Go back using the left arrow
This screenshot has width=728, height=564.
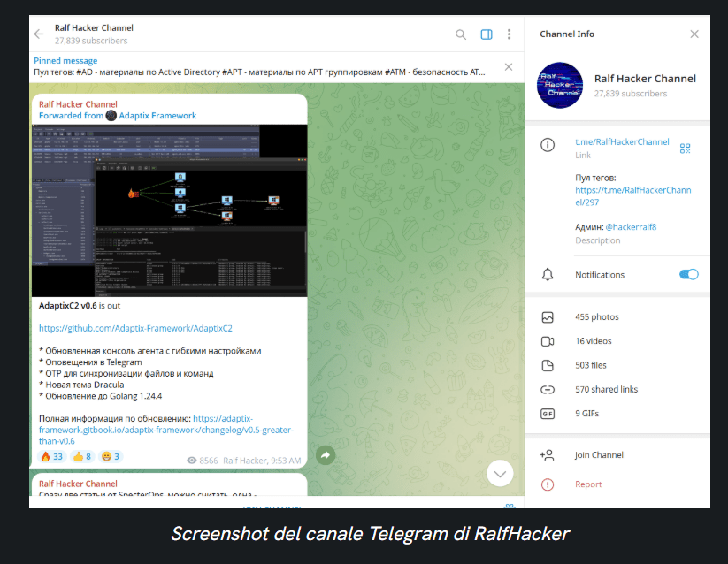(x=37, y=34)
